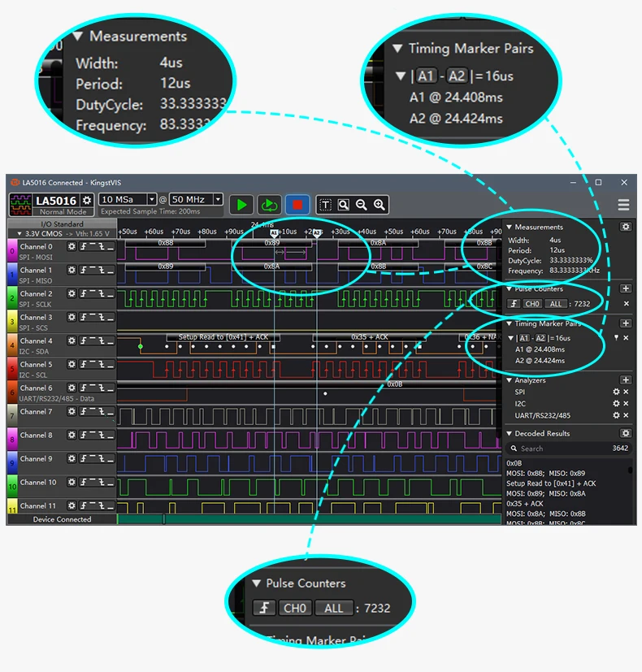Screen dimensions: 642x672
Task: Open SPI analyzer settings gear
Action: click(616, 392)
